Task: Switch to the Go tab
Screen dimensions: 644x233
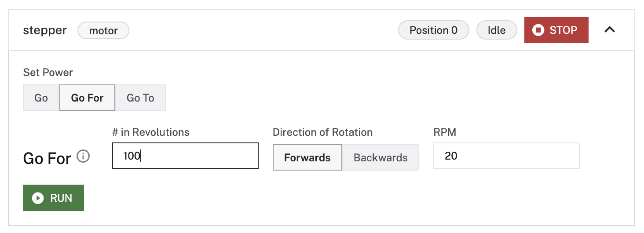Action: 41,98
